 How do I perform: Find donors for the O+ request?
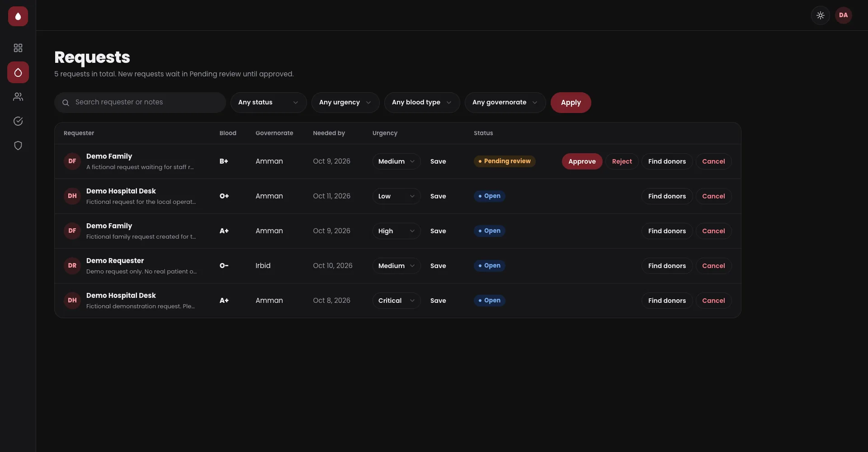click(667, 196)
